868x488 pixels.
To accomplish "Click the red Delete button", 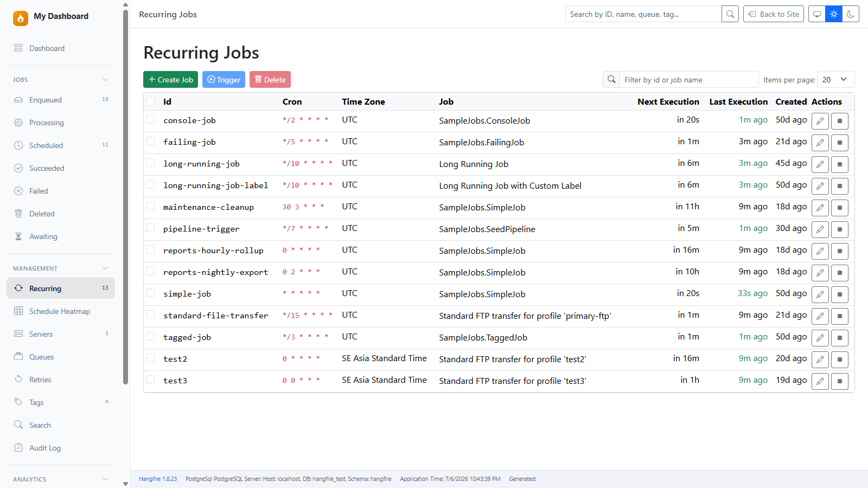I will click(270, 79).
